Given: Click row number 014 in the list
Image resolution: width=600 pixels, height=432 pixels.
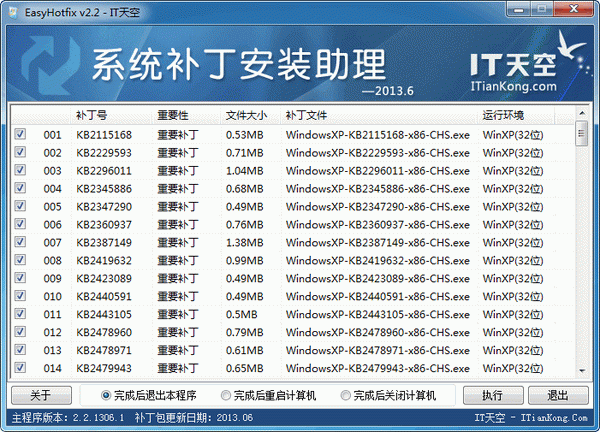Looking at the screenshot, I should pyautogui.click(x=52, y=368).
